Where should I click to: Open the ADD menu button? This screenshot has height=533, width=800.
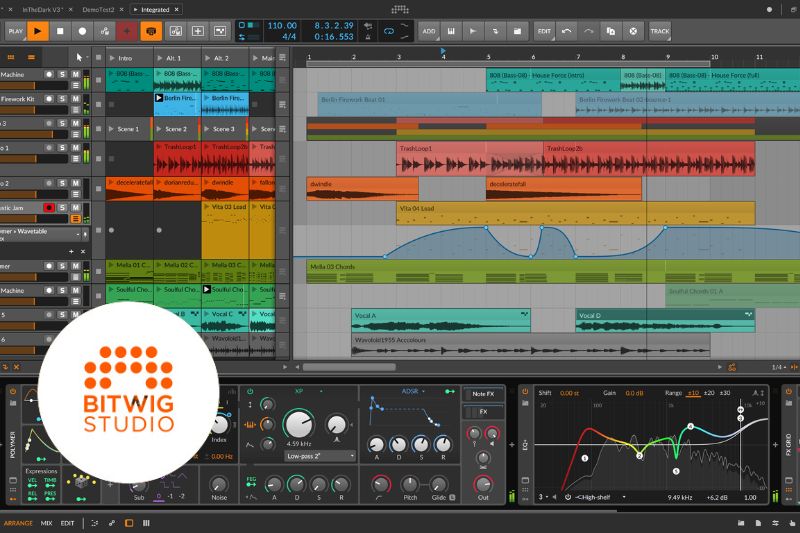(429, 31)
